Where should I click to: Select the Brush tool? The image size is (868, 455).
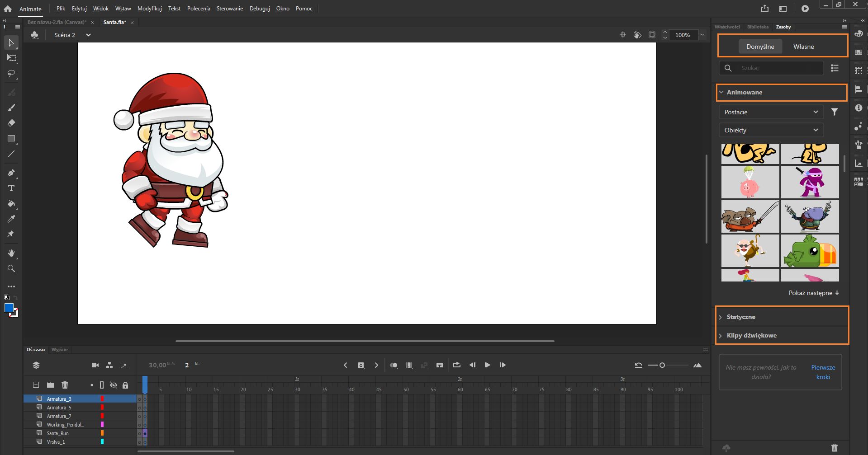pos(11,108)
